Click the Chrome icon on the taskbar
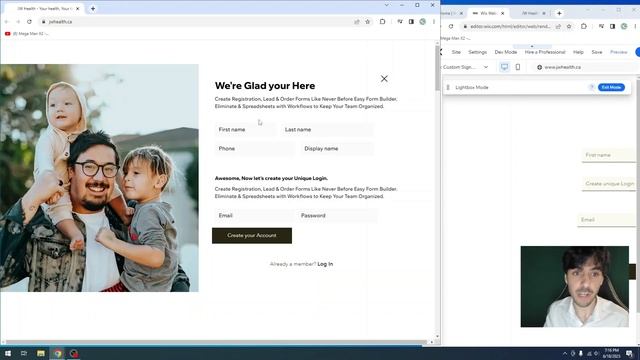640x360 pixels. pyautogui.click(x=58, y=353)
